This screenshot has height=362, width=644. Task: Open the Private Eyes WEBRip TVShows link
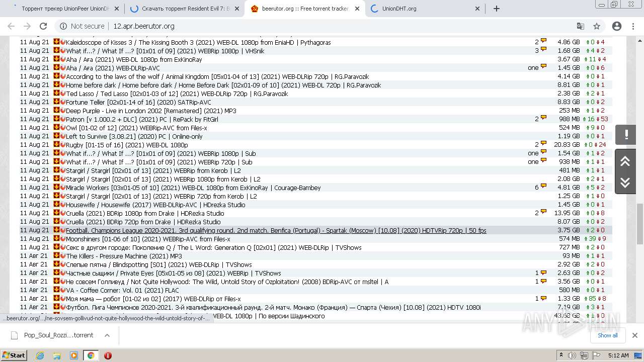point(174,273)
